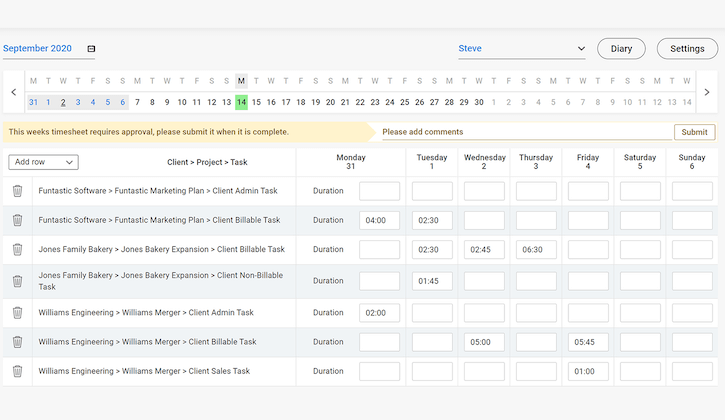Go to next dates with right arrow
The image size is (725, 420).
(707, 92)
